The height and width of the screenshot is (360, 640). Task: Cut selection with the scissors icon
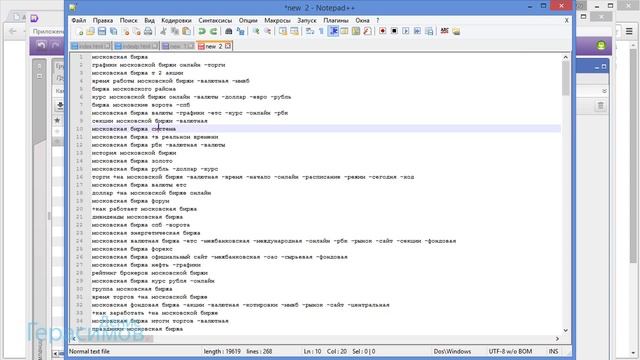coord(163,31)
